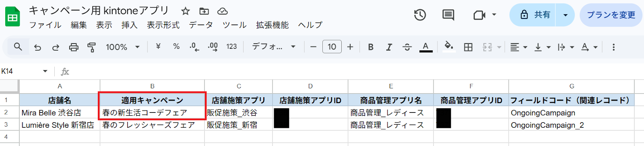Screen dimensions: 644x146
Task: Click the document title キャンペーン用 kintoneアプリ
Action: pyautogui.click(x=99, y=10)
